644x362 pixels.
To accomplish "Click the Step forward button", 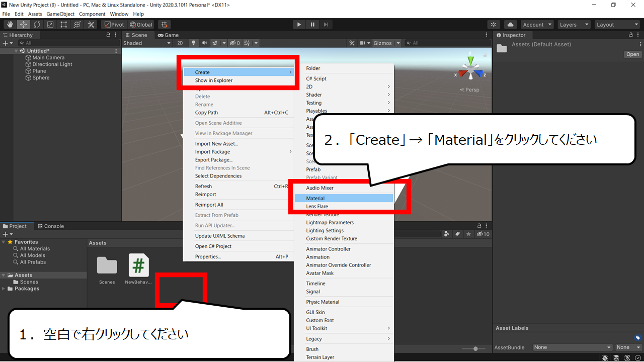I will [x=326, y=25].
